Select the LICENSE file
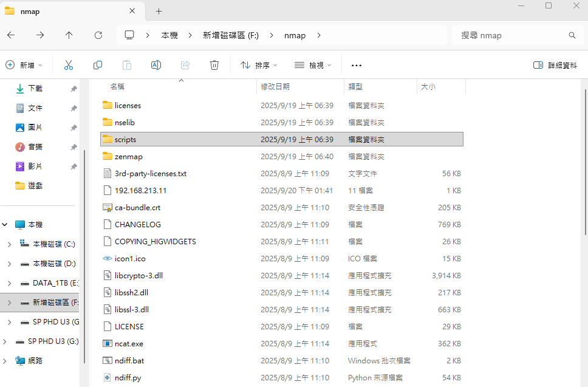The image size is (588, 387). point(129,327)
